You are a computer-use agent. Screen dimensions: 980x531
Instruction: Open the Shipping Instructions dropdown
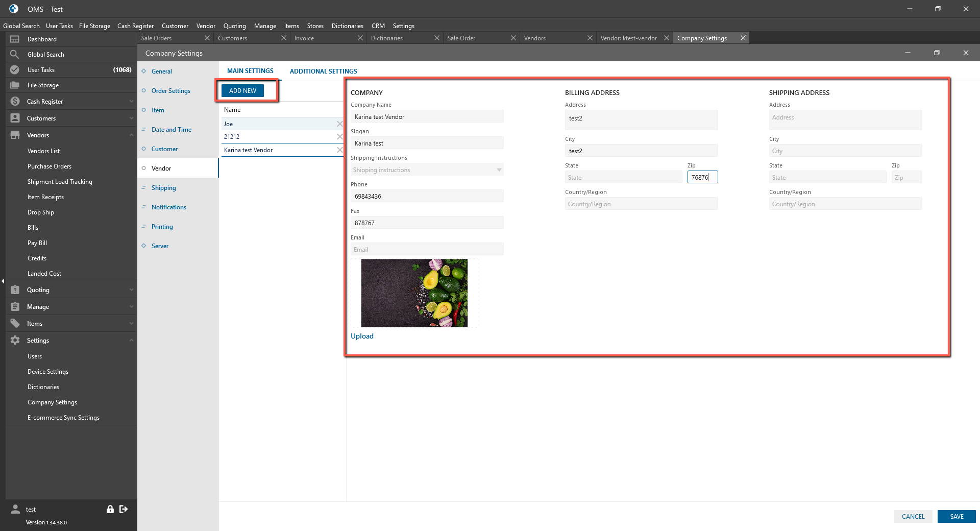click(x=499, y=170)
